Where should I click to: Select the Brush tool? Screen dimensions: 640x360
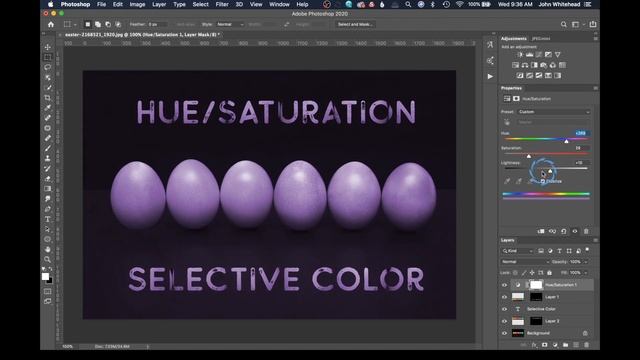click(x=48, y=148)
